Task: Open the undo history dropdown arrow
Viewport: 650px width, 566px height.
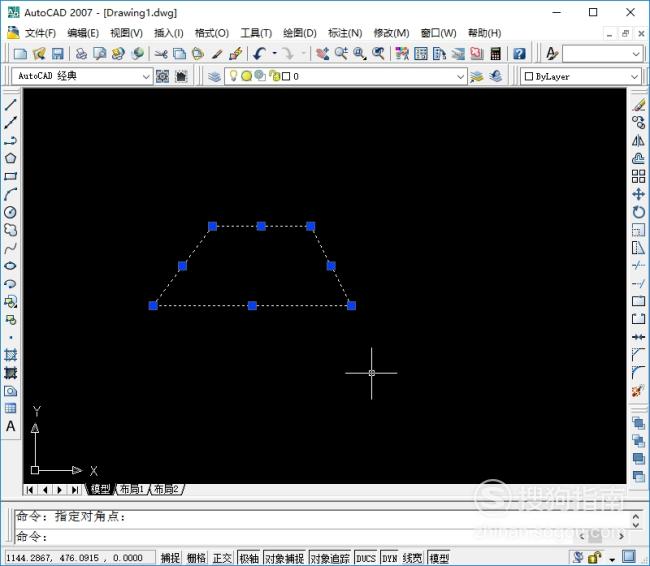Action: click(274, 53)
